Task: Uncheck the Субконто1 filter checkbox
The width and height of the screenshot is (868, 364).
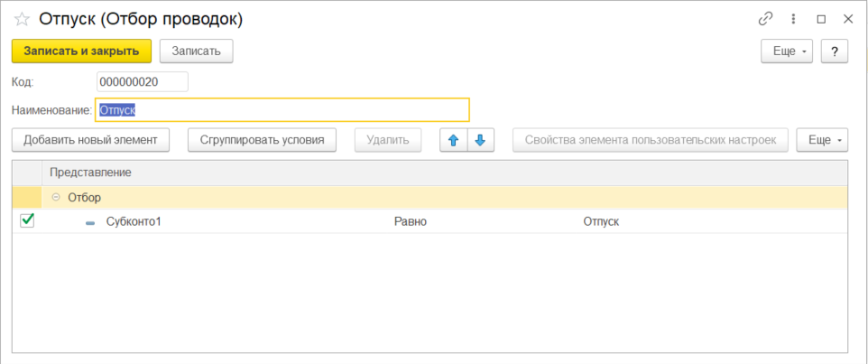Action: click(27, 220)
